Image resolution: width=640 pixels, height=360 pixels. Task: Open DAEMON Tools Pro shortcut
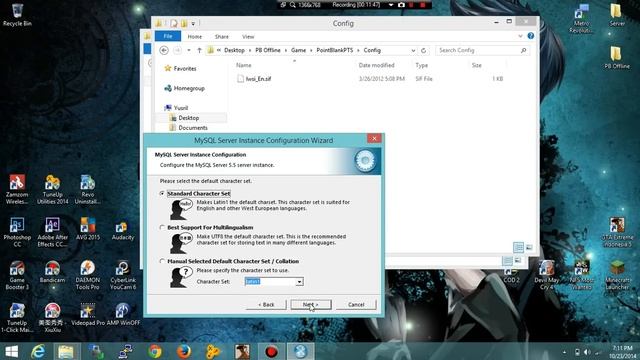coord(88,275)
